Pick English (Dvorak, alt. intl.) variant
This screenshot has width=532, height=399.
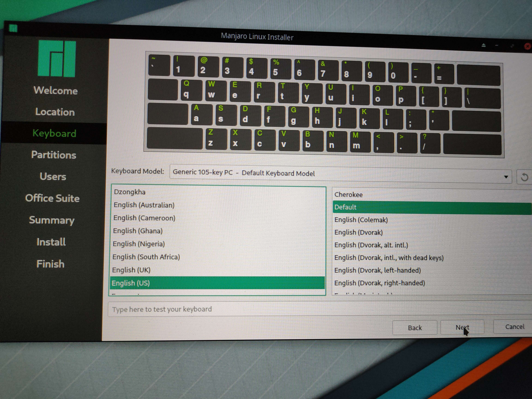point(432,245)
